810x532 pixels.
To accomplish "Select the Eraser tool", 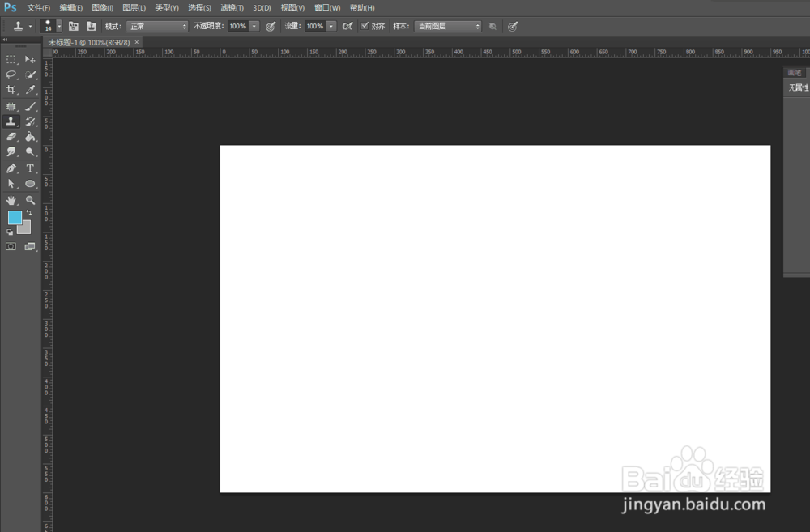I will [11, 137].
